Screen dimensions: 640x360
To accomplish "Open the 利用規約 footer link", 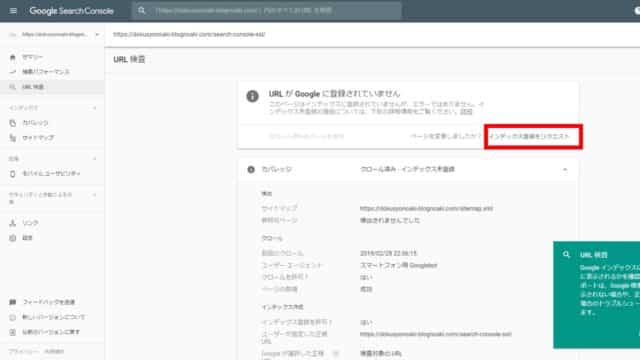I will coord(54,351).
